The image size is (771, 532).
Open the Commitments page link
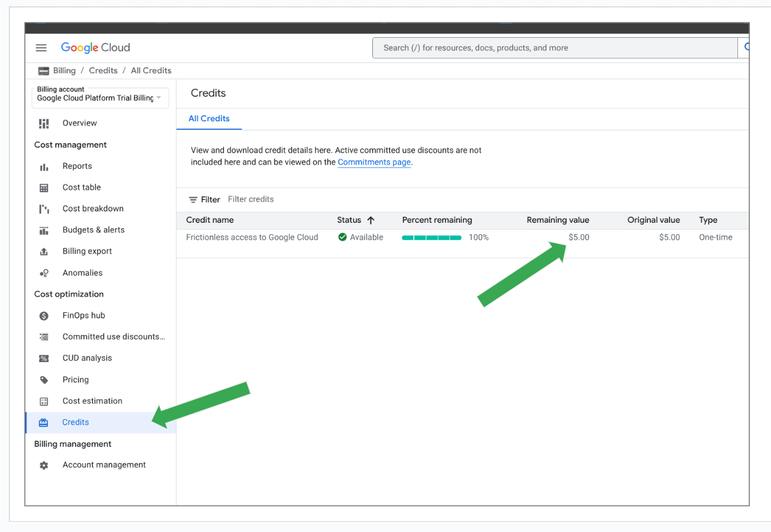374,162
